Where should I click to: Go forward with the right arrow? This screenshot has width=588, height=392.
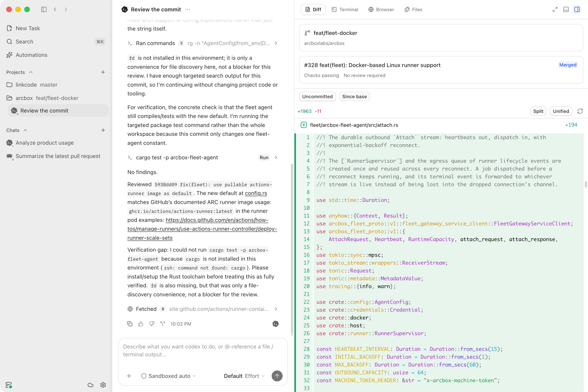coord(66,9)
